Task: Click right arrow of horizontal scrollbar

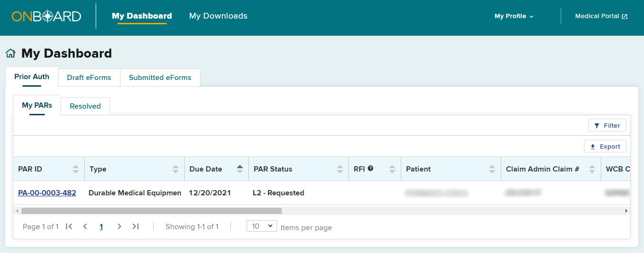Action: pos(626,211)
